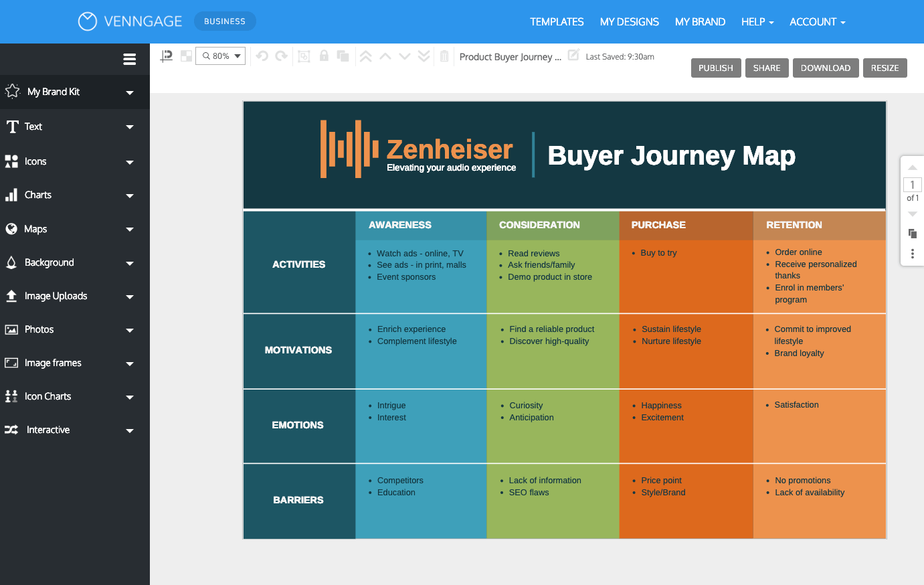
Task: Click the Share button
Action: (767, 68)
